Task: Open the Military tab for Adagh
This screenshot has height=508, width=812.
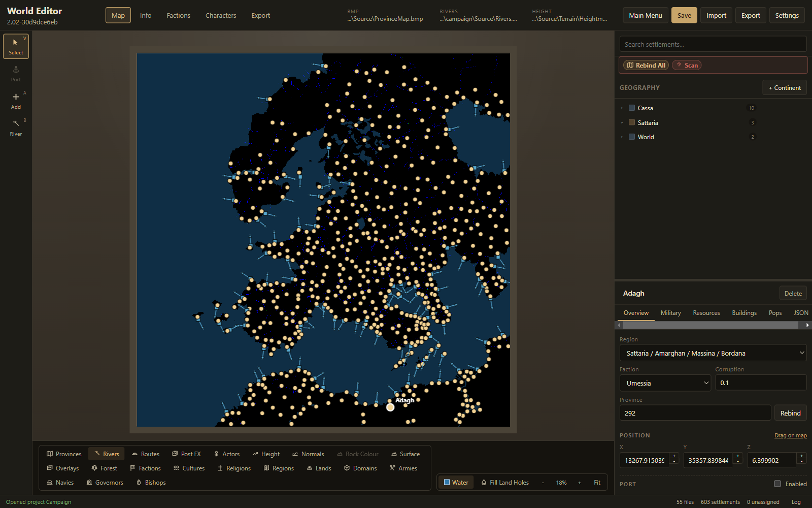Action: [x=670, y=313]
